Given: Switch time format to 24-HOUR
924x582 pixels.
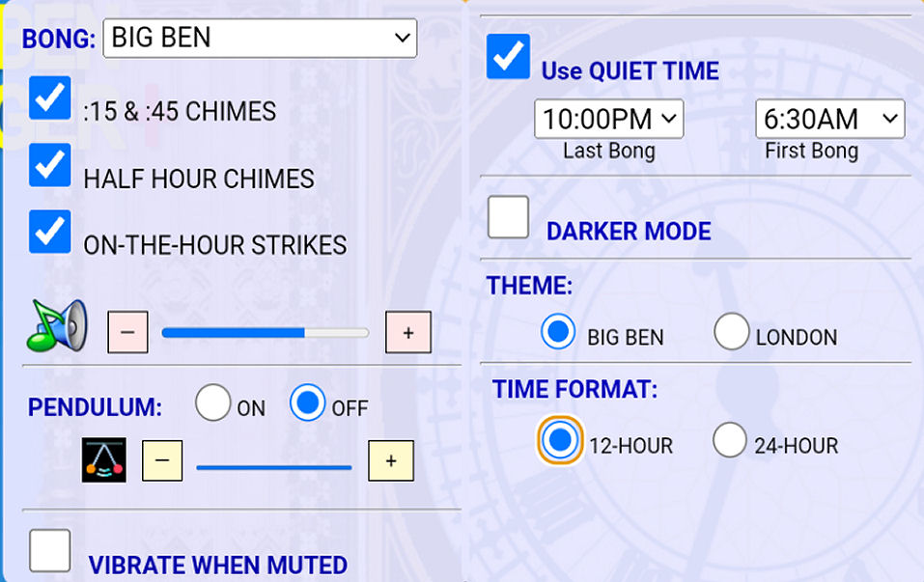Looking at the screenshot, I should click(x=730, y=440).
